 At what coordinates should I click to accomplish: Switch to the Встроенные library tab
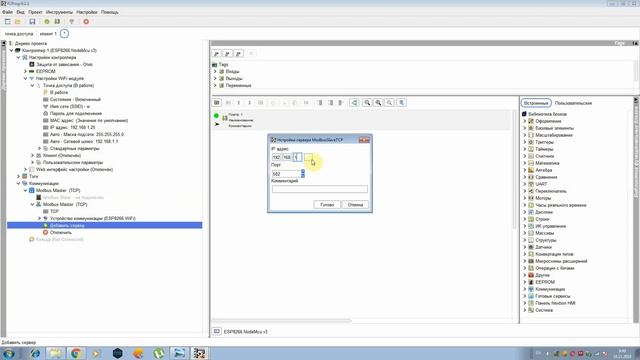point(536,103)
